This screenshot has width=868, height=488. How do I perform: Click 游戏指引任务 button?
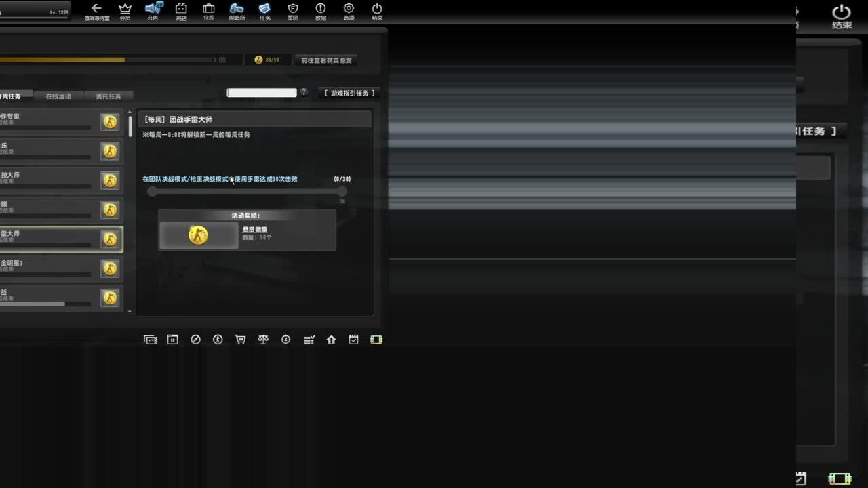pyautogui.click(x=349, y=93)
